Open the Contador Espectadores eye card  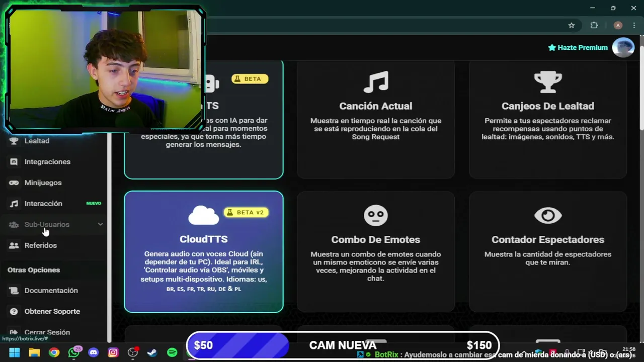[x=548, y=251]
